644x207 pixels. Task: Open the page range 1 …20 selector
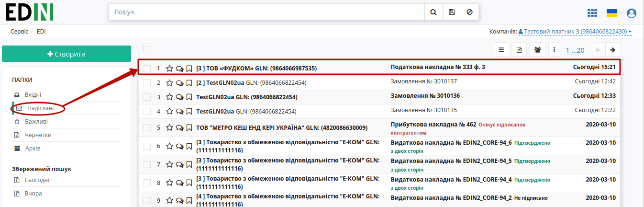coord(576,50)
